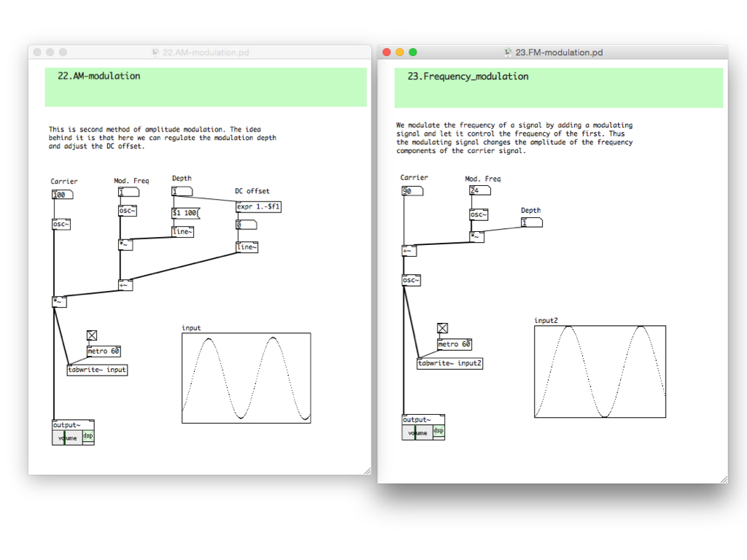This screenshot has width=747, height=560.
Task: Click the 22.AM-modulation.pd title document icon
Action: [x=155, y=52]
